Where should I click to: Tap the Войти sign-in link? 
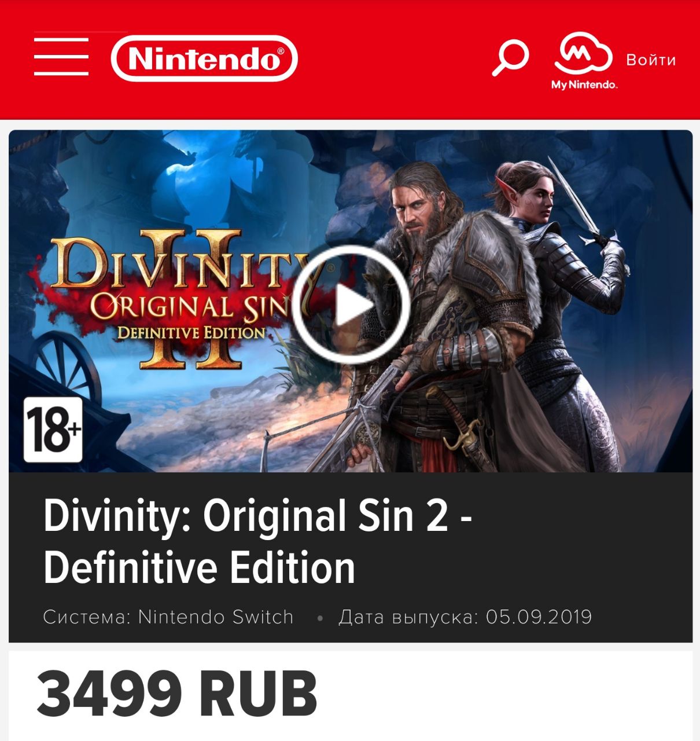click(651, 60)
